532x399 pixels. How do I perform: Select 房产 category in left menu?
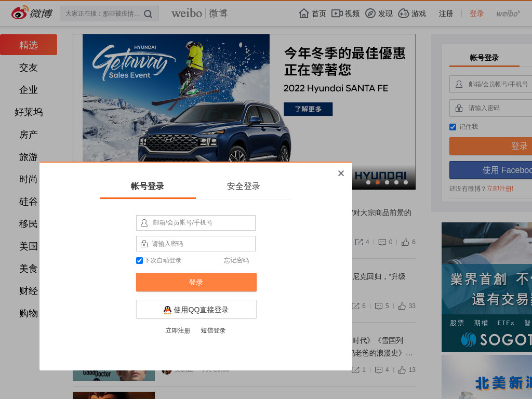coord(29,135)
